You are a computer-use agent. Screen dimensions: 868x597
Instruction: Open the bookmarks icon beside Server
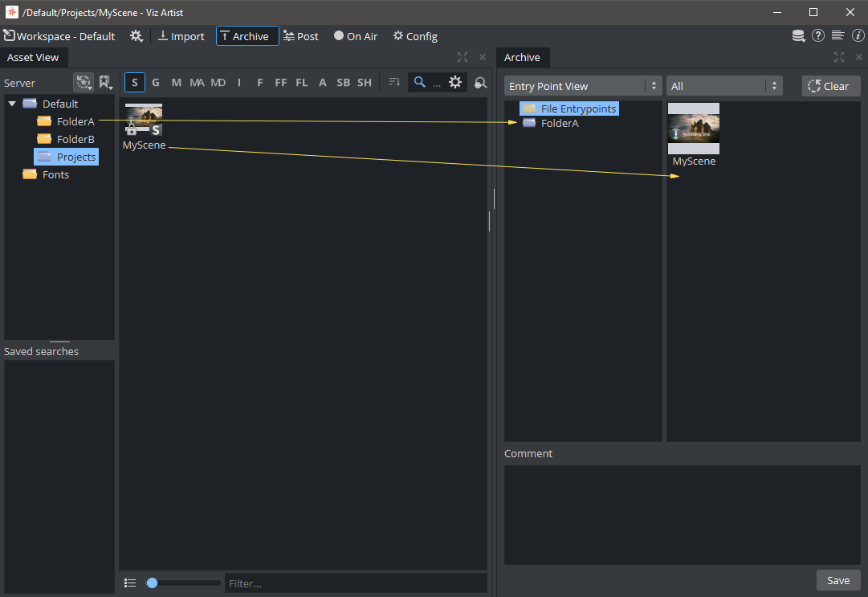[x=105, y=82]
